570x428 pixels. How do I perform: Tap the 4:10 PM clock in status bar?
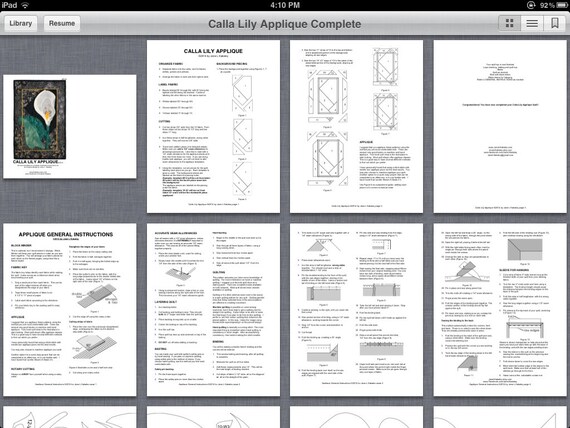point(285,5)
